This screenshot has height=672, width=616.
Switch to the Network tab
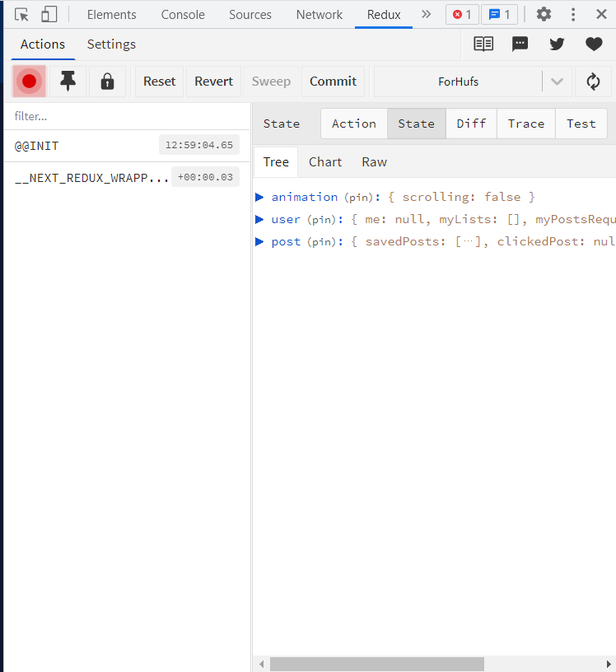[320, 15]
